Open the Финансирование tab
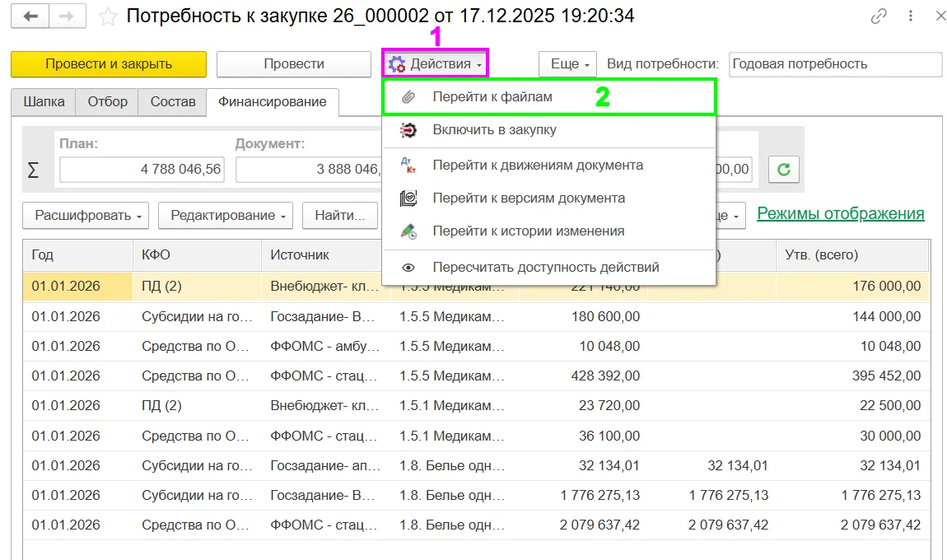 point(273,101)
